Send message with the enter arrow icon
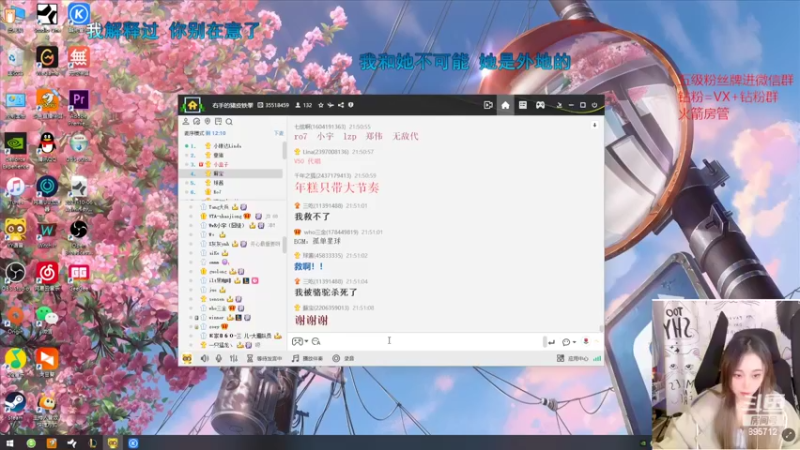 point(551,342)
